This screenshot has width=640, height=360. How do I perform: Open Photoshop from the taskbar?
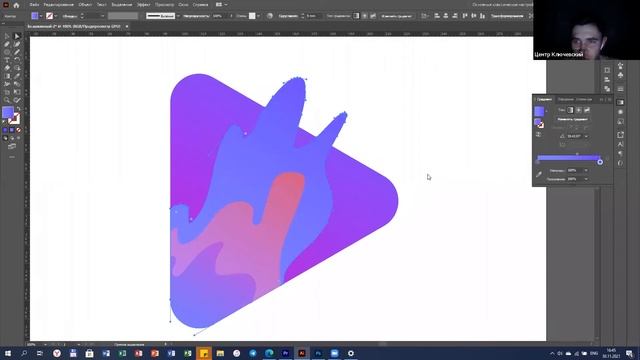click(x=318, y=353)
